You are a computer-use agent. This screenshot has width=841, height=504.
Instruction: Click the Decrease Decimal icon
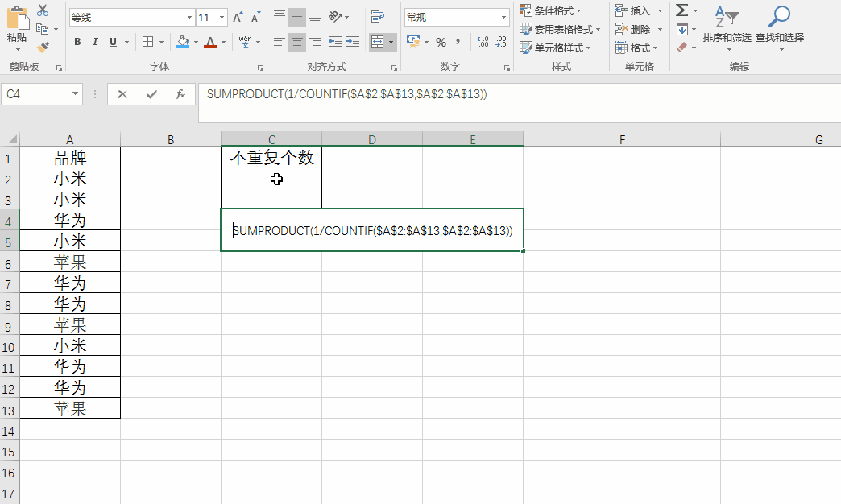[x=501, y=41]
